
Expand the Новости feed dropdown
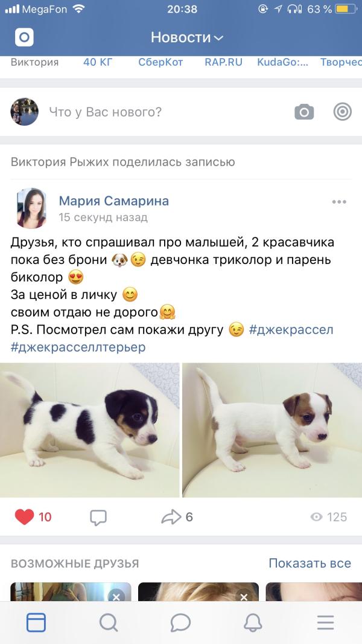coord(187,37)
